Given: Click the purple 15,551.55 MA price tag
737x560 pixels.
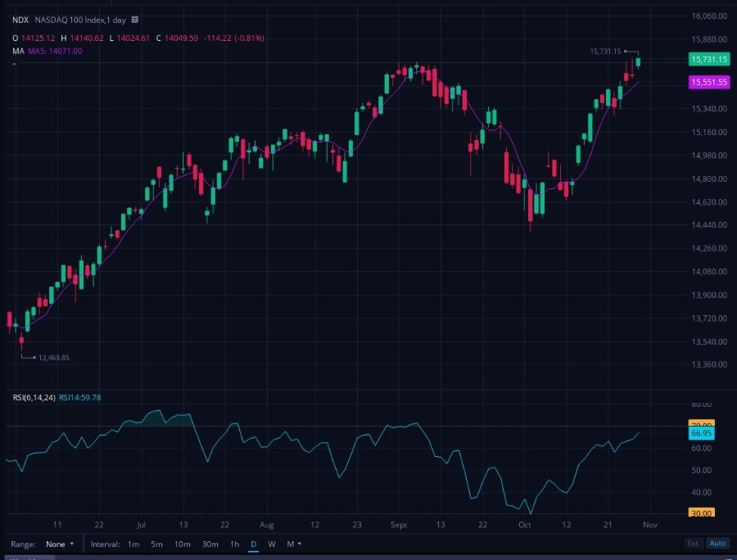Looking at the screenshot, I should [x=709, y=82].
